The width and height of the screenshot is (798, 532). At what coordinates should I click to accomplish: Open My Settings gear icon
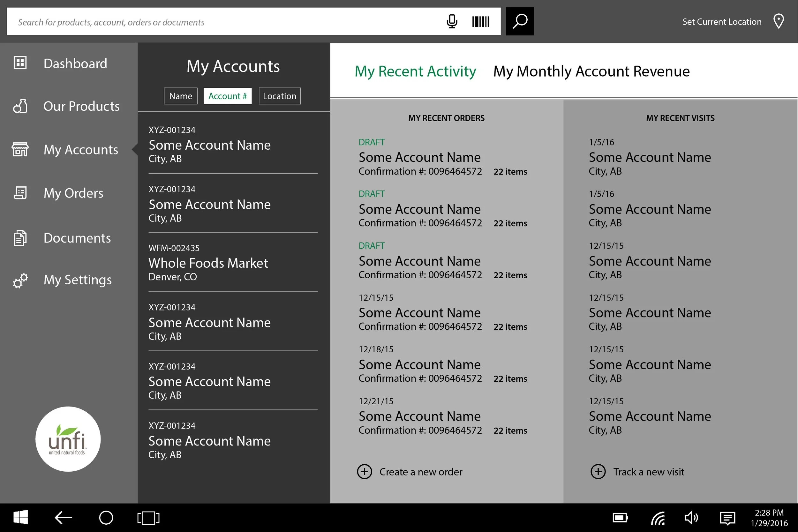tap(20, 280)
